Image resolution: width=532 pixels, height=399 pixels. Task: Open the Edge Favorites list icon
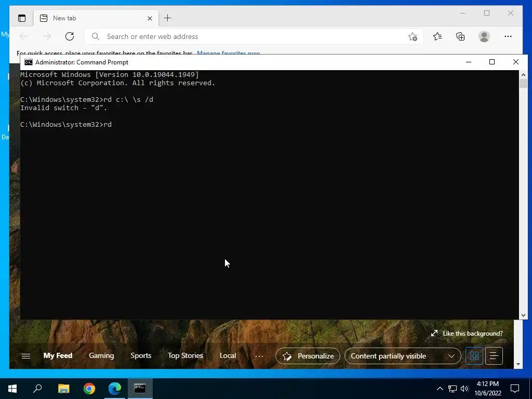437,36
